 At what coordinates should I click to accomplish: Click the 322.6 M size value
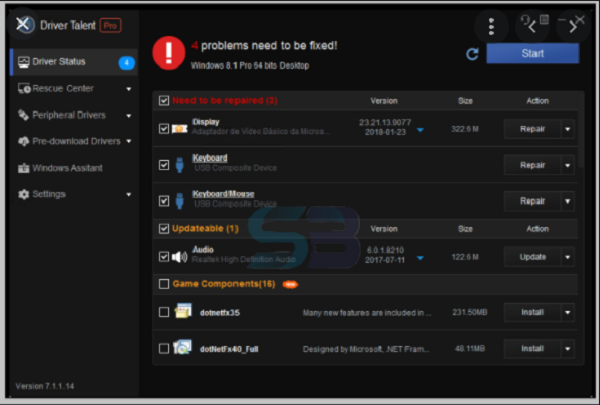(465, 129)
